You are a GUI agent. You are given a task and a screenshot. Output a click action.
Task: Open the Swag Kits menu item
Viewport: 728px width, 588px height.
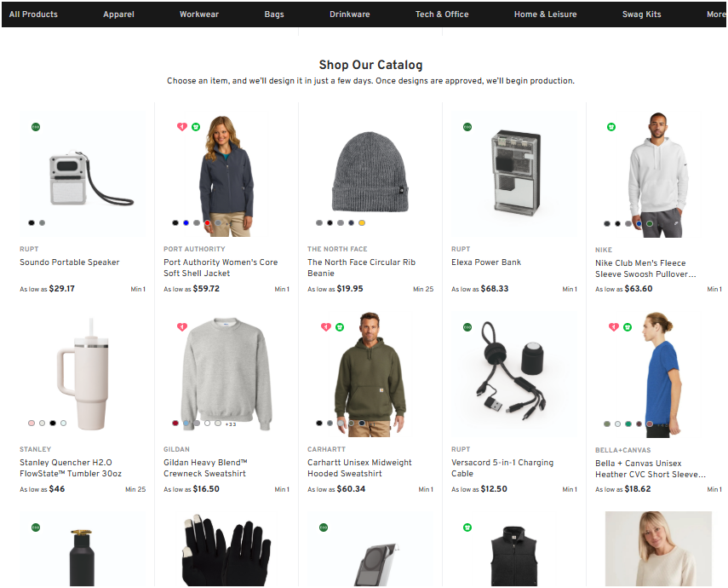(x=641, y=14)
